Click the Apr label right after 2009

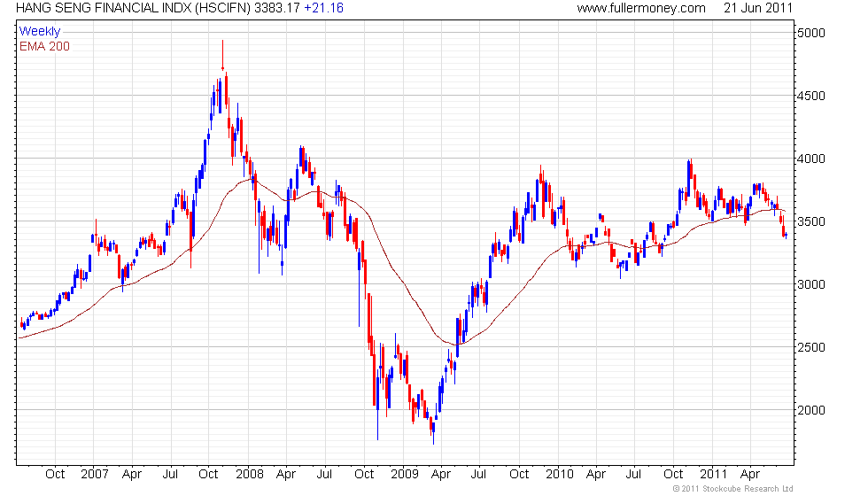[441, 475]
